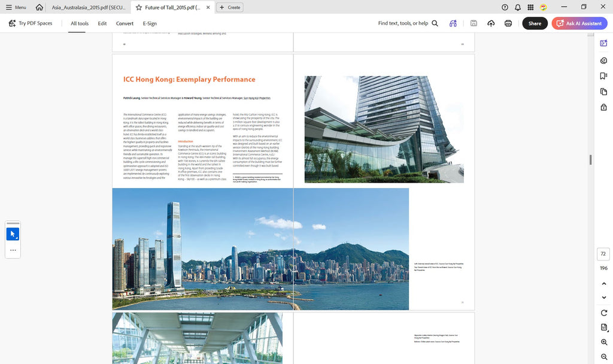Go to previous page with up chevron
The image size is (613, 364).
pyautogui.click(x=604, y=283)
